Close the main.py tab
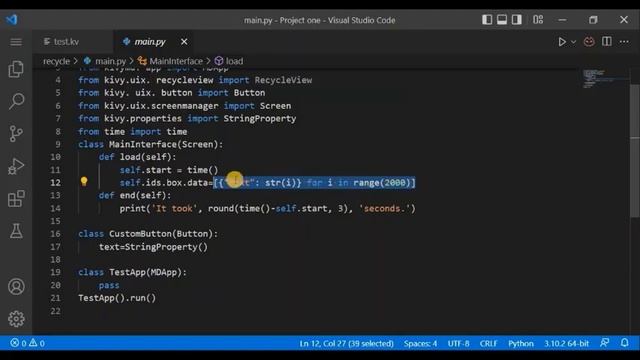Image resolution: width=640 pixels, height=360 pixels. (x=184, y=42)
